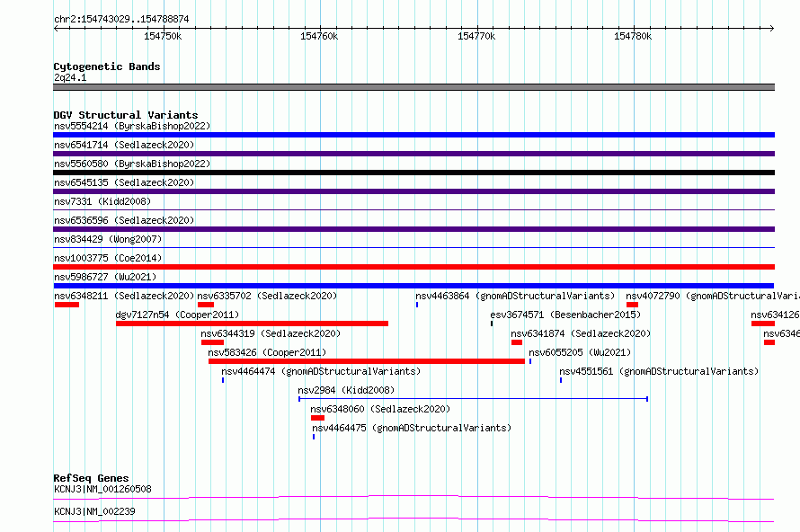Click the 154760k ruler position label
Image resolution: width=800 pixels, height=532 pixels.
point(319,36)
